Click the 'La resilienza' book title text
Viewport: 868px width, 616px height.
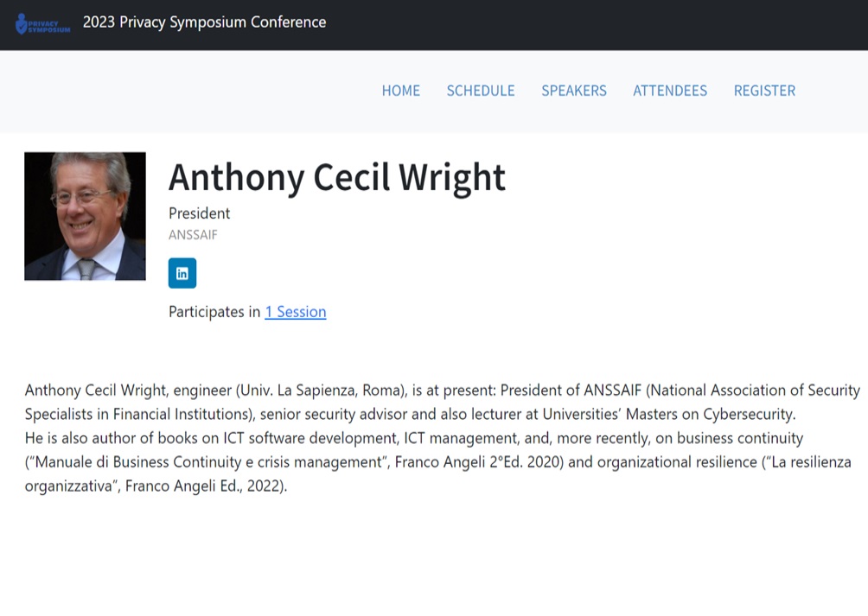click(811, 462)
